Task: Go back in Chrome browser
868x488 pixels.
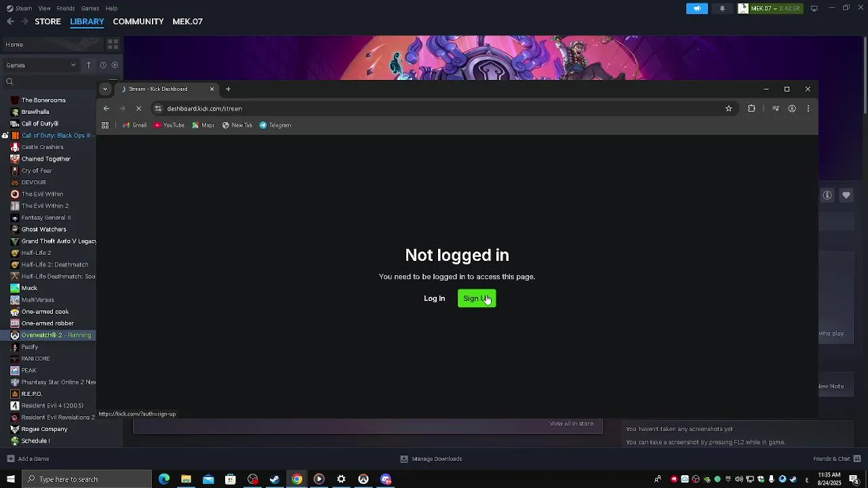Action: click(x=106, y=108)
